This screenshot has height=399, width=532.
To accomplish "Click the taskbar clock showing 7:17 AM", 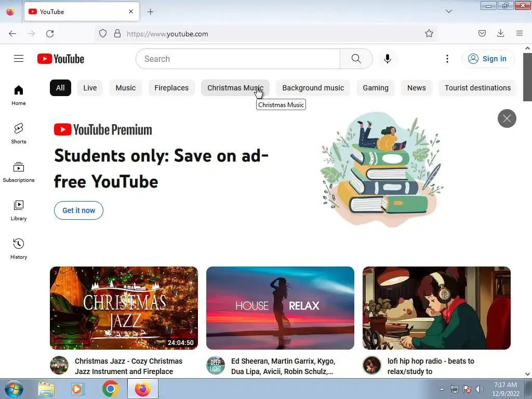I will (506, 389).
